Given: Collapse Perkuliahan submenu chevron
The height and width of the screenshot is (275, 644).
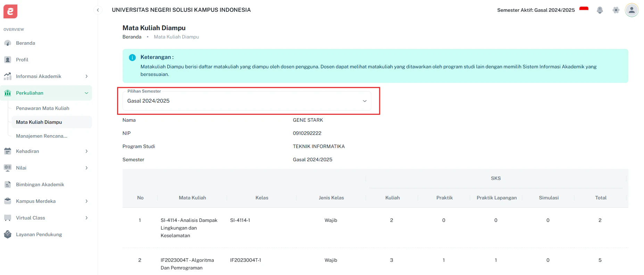Looking at the screenshot, I should point(86,93).
